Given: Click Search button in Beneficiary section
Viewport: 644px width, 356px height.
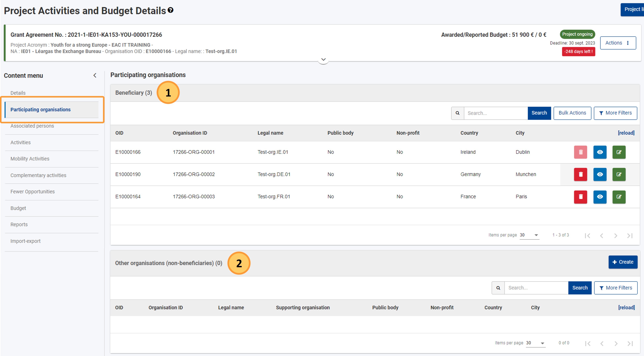Looking at the screenshot, I should point(539,113).
